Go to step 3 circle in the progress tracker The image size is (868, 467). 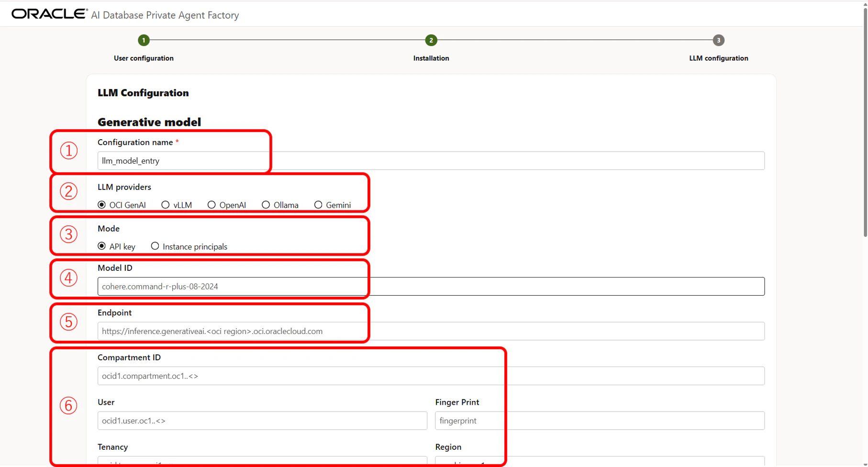[x=718, y=40]
